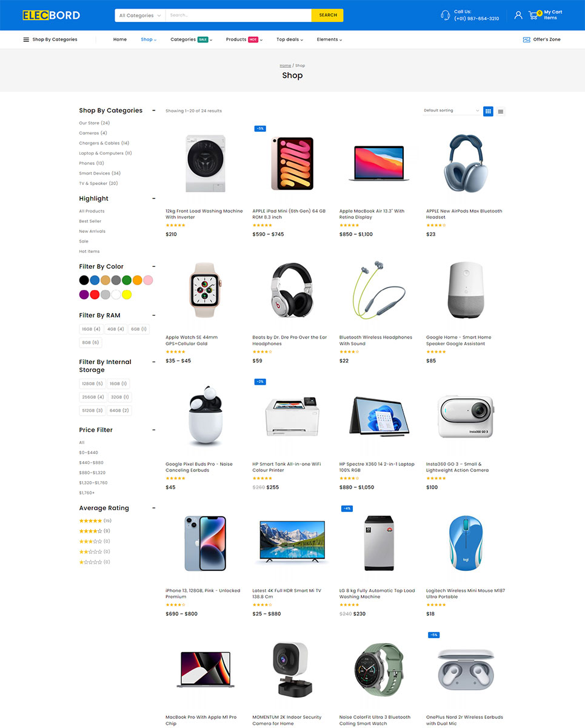Image resolution: width=585 pixels, height=728 pixels.
Task: Open the Elements menu
Action: click(329, 39)
